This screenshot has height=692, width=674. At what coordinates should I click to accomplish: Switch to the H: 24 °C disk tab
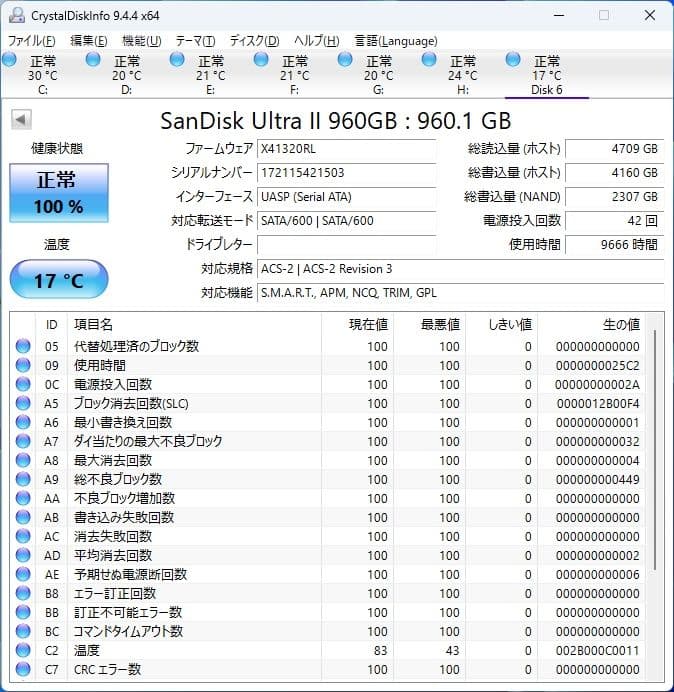(x=462, y=75)
